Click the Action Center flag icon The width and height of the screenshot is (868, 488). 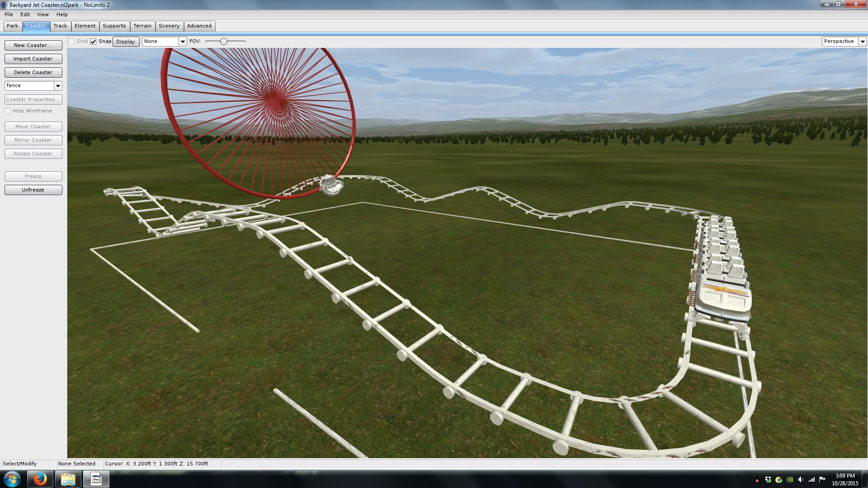coord(822,479)
